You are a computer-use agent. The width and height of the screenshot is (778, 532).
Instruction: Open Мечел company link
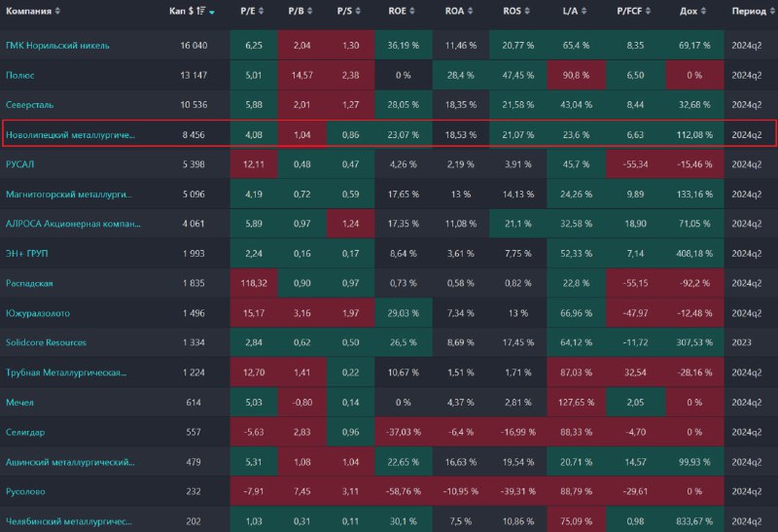(19, 403)
